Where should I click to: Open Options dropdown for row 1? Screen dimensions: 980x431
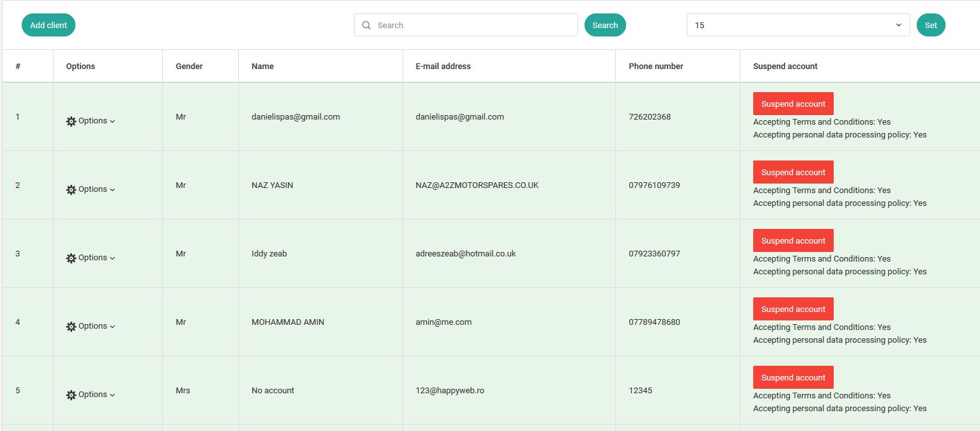point(91,121)
